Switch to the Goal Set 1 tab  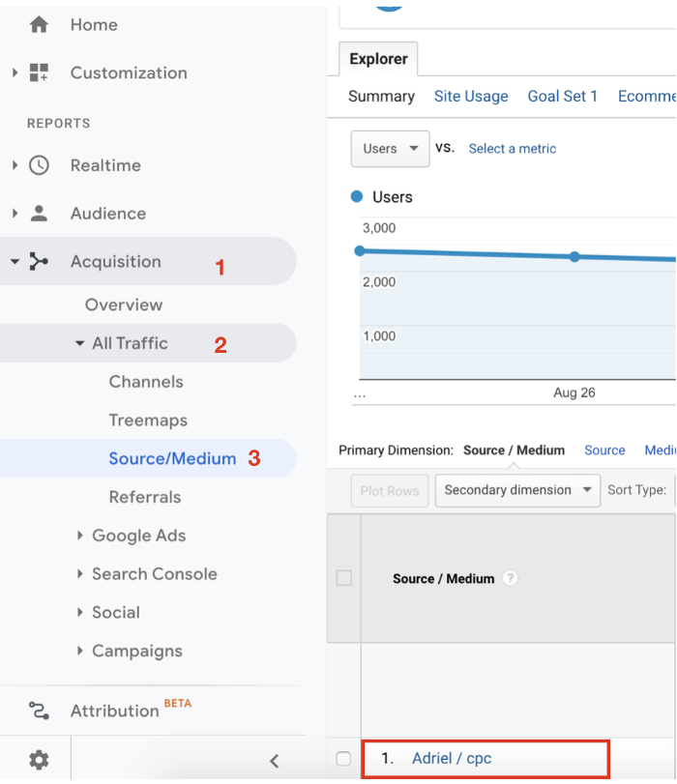tap(562, 97)
